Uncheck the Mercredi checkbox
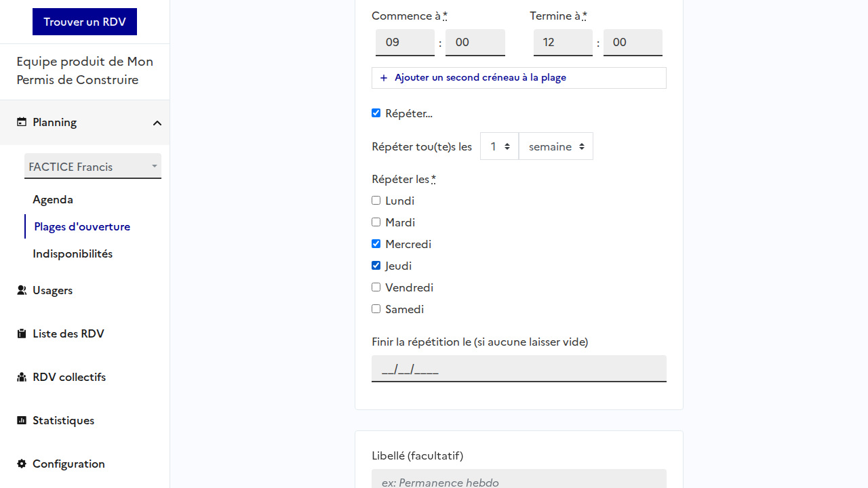The width and height of the screenshot is (868, 488). coord(376,244)
